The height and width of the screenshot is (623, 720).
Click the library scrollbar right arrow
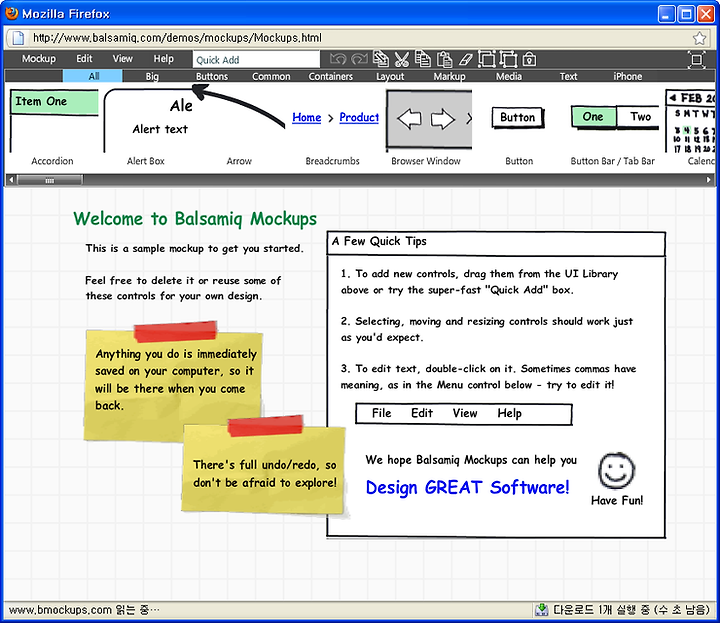pos(709,180)
